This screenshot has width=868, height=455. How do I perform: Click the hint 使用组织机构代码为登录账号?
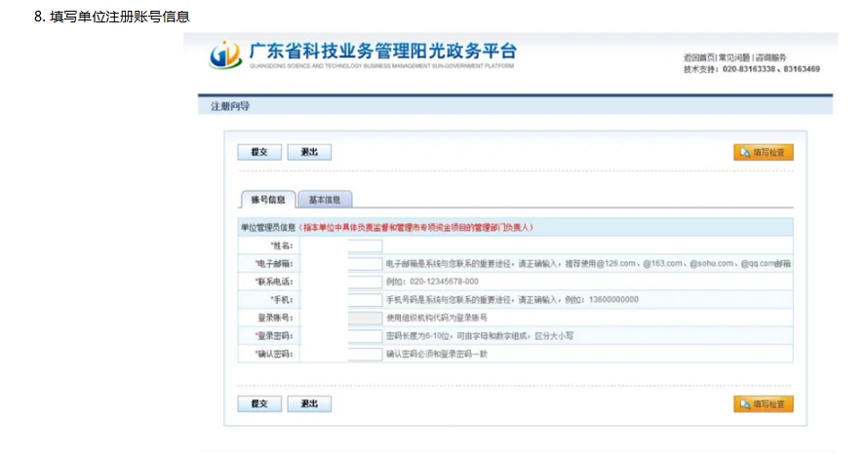(x=437, y=318)
